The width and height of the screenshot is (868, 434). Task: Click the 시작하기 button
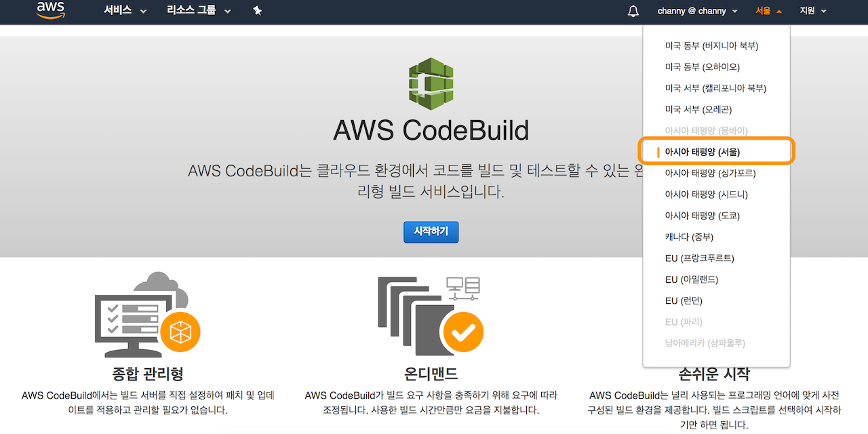click(x=431, y=231)
